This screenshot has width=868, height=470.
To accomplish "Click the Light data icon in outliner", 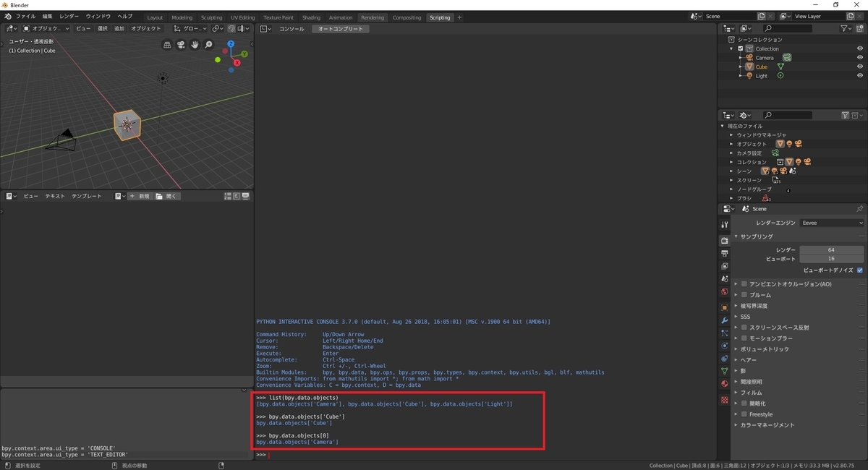I will coord(780,75).
